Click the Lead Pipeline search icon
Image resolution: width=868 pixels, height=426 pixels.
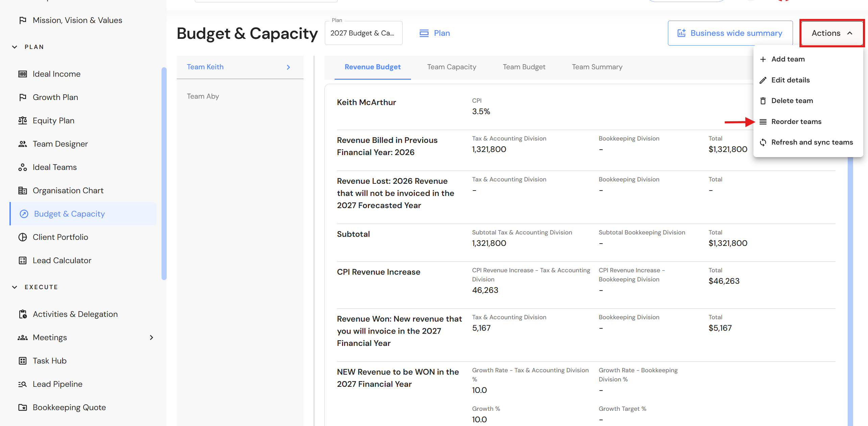(x=23, y=384)
